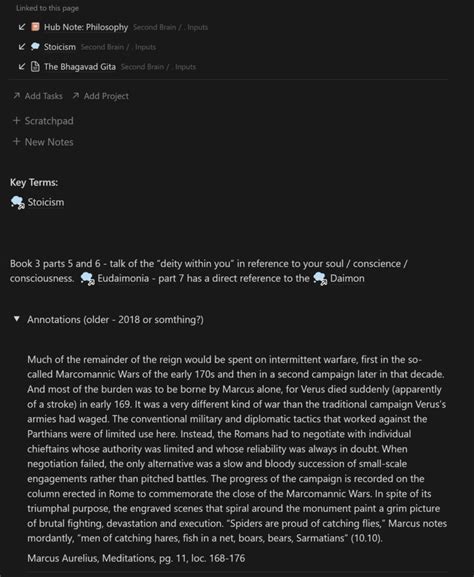Image resolution: width=474 pixels, height=577 pixels.
Task: Click the backlink arrow beside The Bhagavad Gita
Action: click(22, 67)
